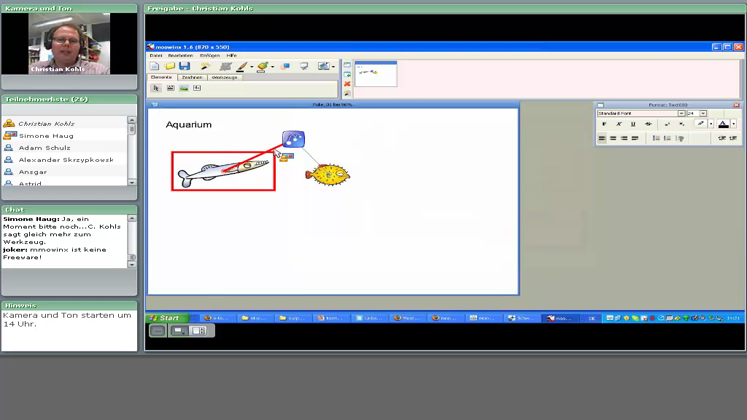This screenshot has width=747, height=420.
Task: Open the Datei menu
Action: pyautogui.click(x=156, y=55)
